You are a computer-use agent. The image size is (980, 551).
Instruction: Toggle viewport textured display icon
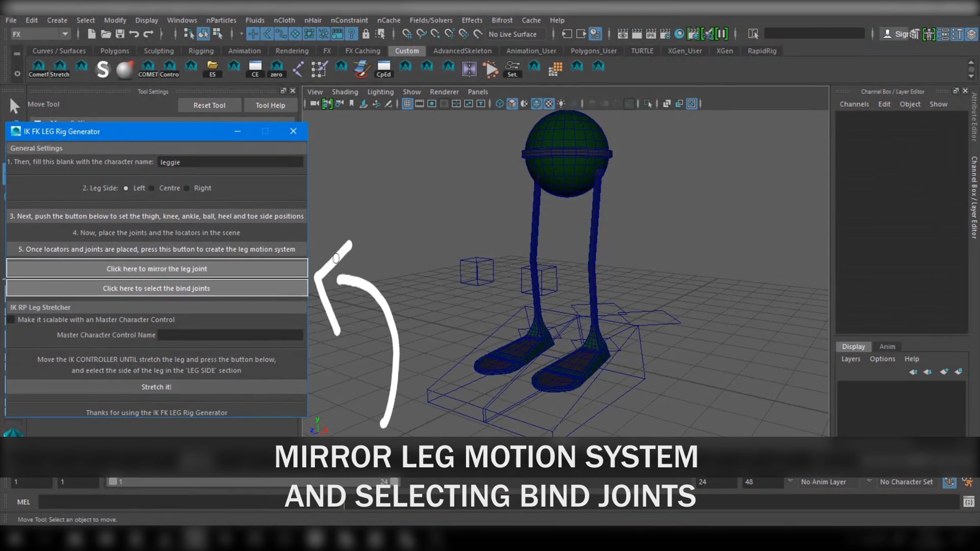click(549, 104)
